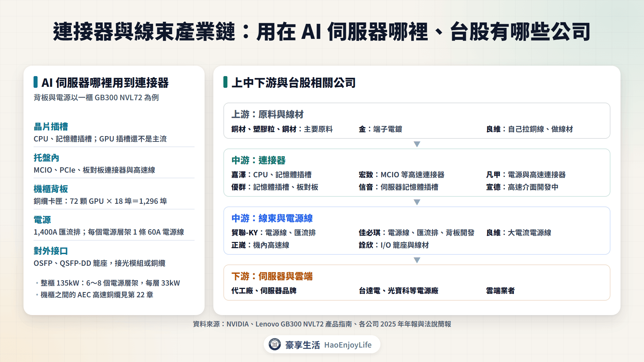Click the entry 信音：伺服器記憶體插槽
Viewport: 644px width, 362px height.
(398, 187)
